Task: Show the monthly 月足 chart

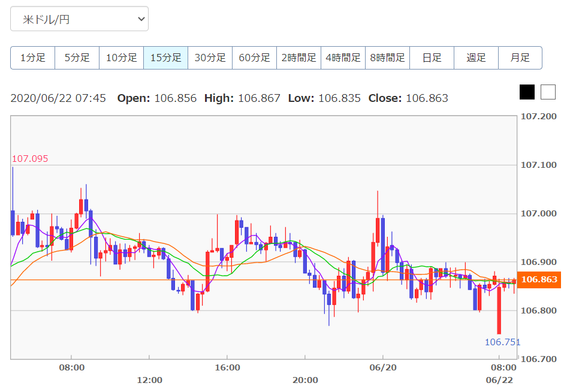Action: coord(520,58)
